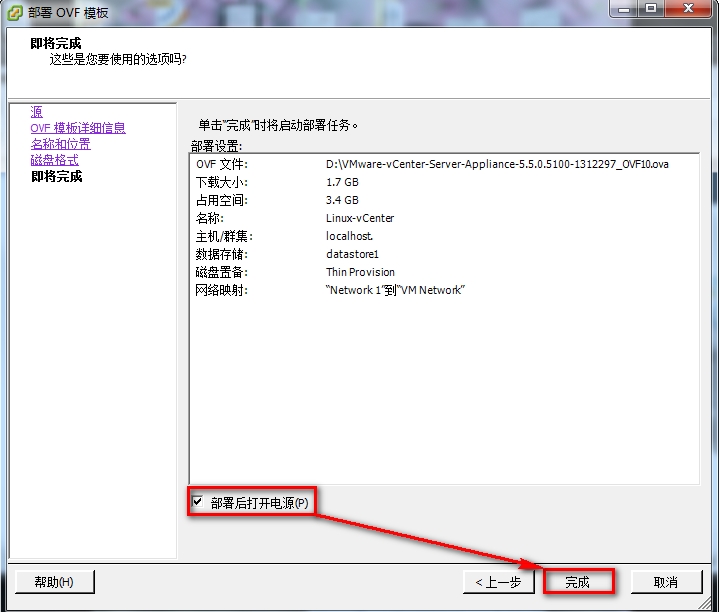The image size is (719, 612).
Task: Click the OVF 文件 label
Action: tap(222, 165)
